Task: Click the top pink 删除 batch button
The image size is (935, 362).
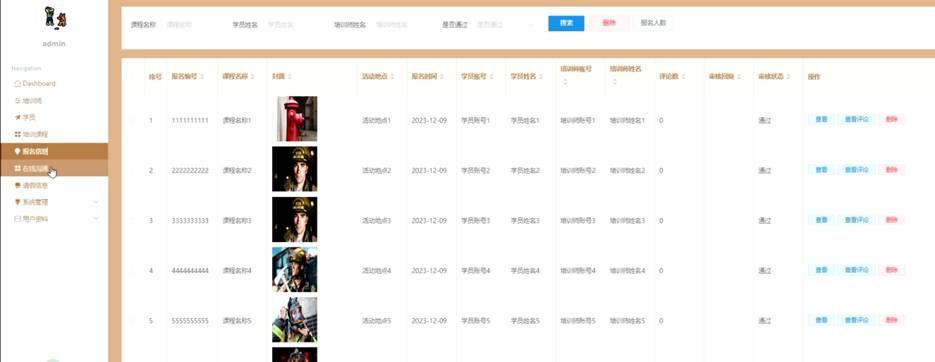Action: click(608, 23)
